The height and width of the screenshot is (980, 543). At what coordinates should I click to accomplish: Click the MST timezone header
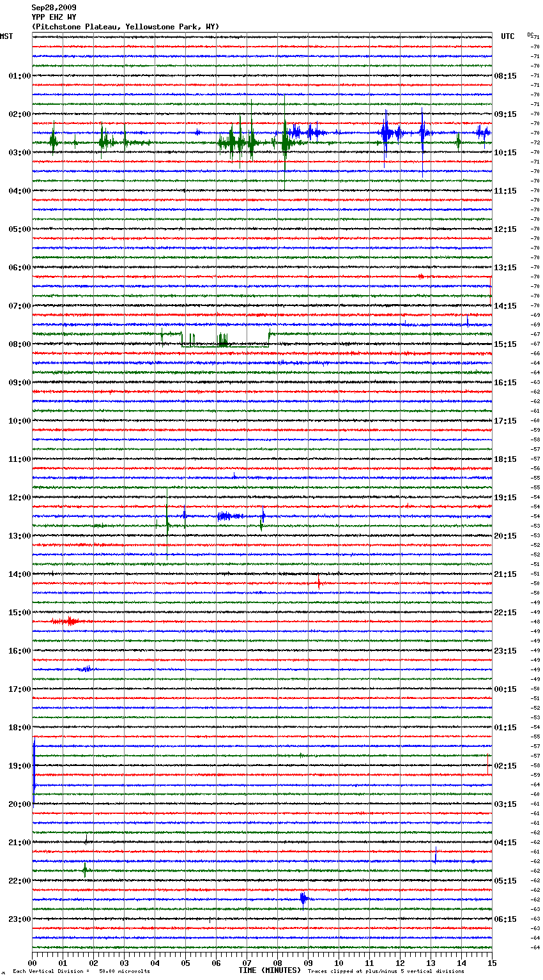point(6,36)
